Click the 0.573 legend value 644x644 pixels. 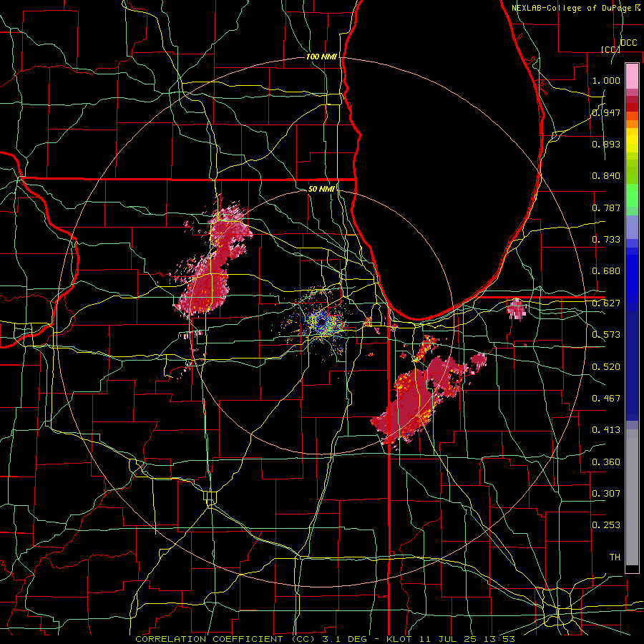coord(606,335)
